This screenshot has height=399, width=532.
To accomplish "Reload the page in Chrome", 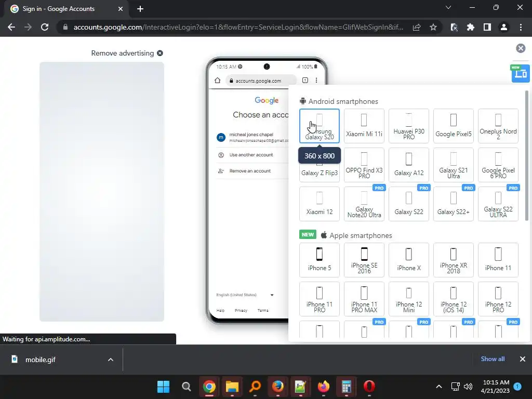I will [45, 27].
